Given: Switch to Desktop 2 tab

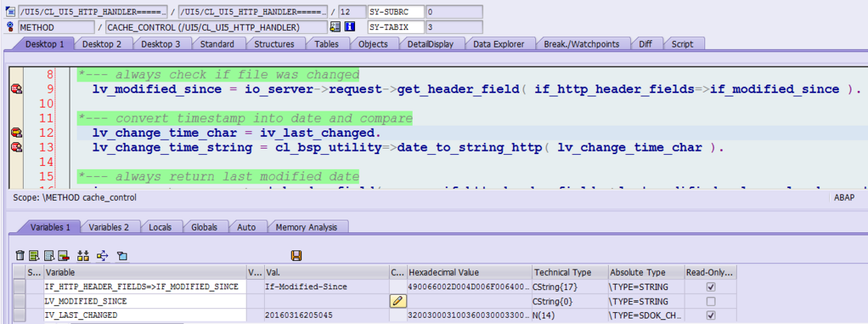Looking at the screenshot, I should pyautogui.click(x=102, y=43).
